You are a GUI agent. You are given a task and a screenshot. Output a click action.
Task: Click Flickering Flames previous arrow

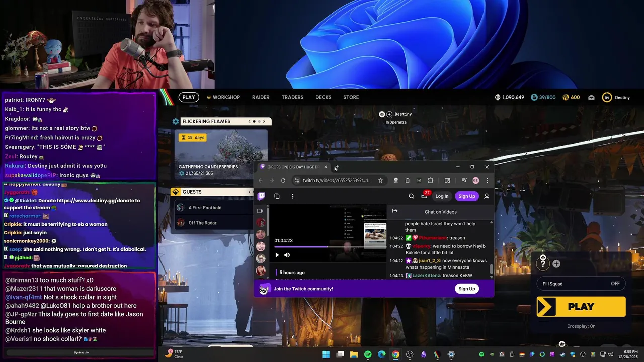(249, 121)
